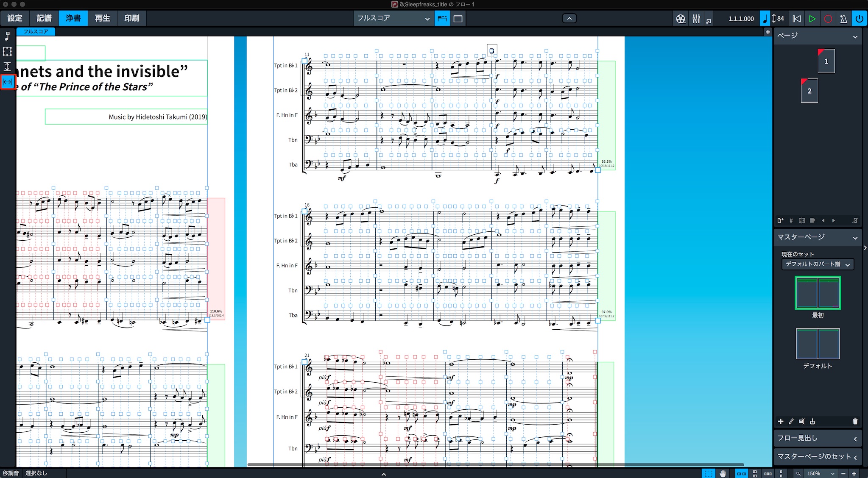The height and width of the screenshot is (478, 868).
Task: Toggle the tab bar display button
Action: coord(442,19)
